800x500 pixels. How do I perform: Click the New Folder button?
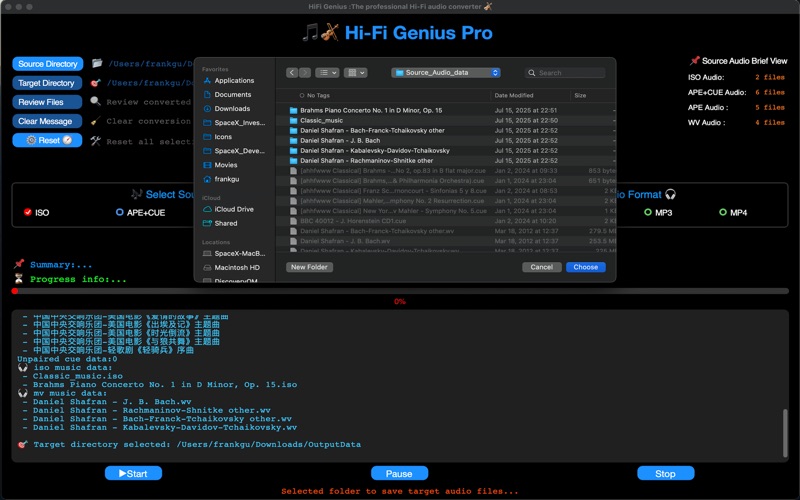pyautogui.click(x=309, y=267)
